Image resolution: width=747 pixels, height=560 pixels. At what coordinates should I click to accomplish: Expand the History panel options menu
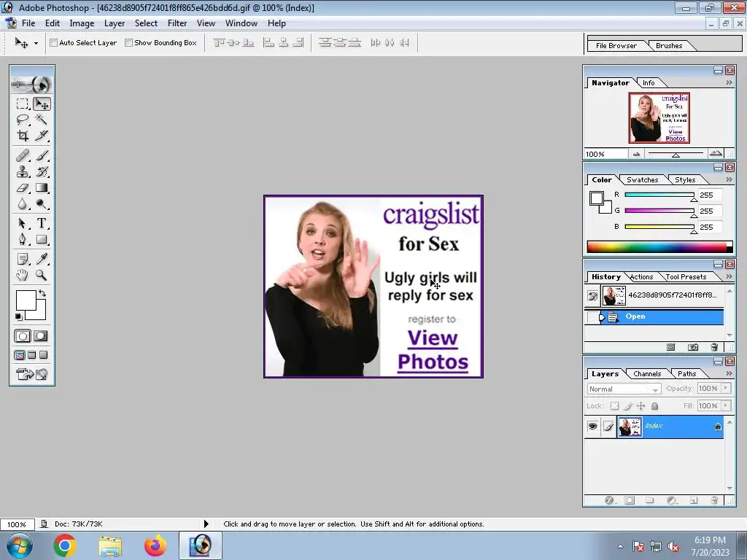coord(729,276)
